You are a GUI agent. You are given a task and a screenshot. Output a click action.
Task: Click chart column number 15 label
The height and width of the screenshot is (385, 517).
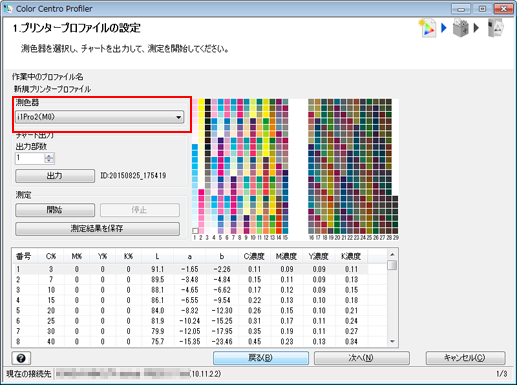(285, 237)
